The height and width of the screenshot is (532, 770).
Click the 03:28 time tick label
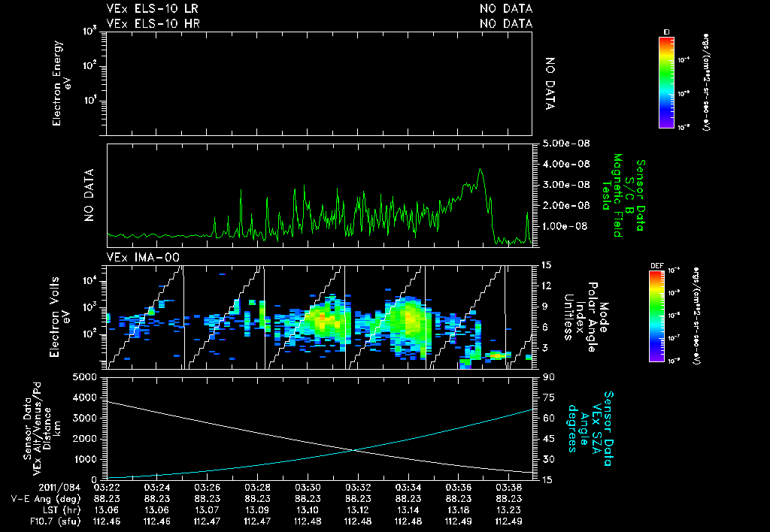[x=257, y=488]
